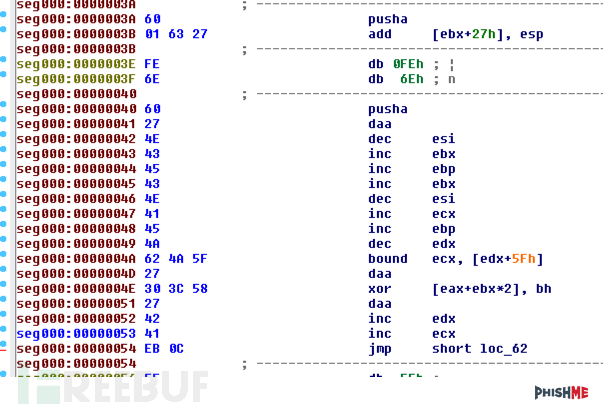
Task: Toggle breakpoint dot beside seg000:00000046
Action: 3,194
